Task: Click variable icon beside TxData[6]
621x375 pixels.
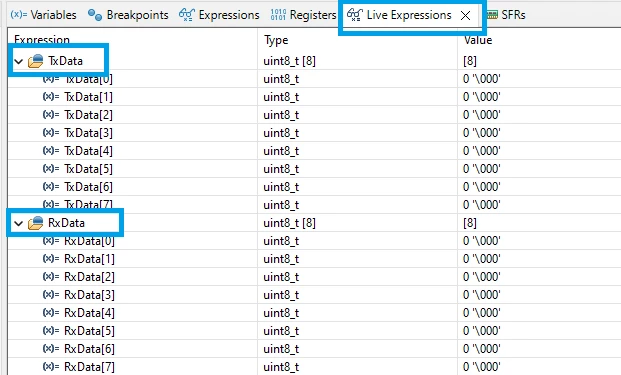Action: click(x=51, y=186)
